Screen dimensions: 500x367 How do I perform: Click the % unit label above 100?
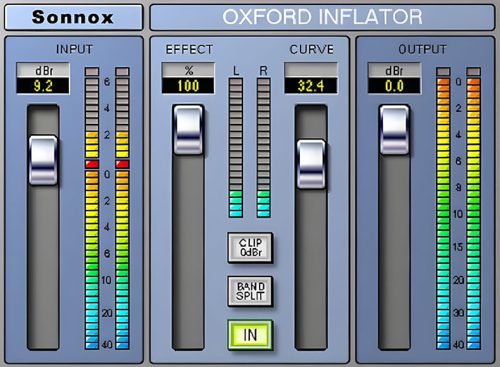point(188,70)
